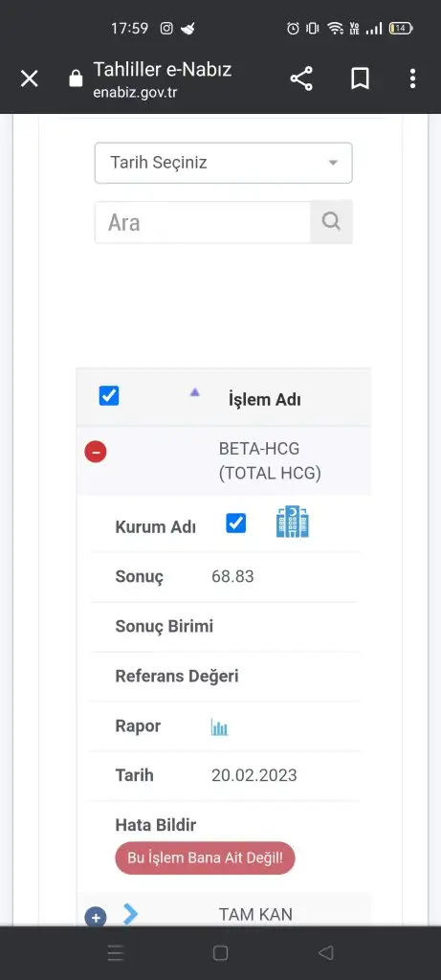View the Rapor bar chart icon
Image resolution: width=441 pixels, height=980 pixels.
click(x=219, y=727)
